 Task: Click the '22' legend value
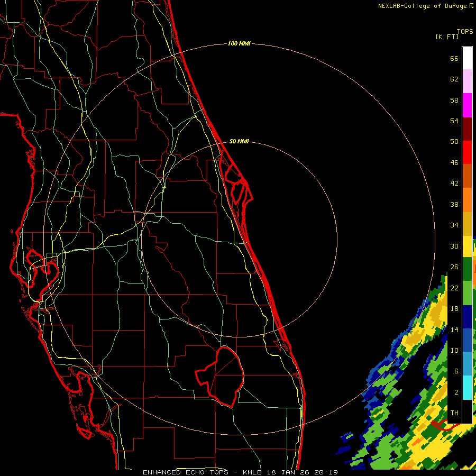(454, 288)
